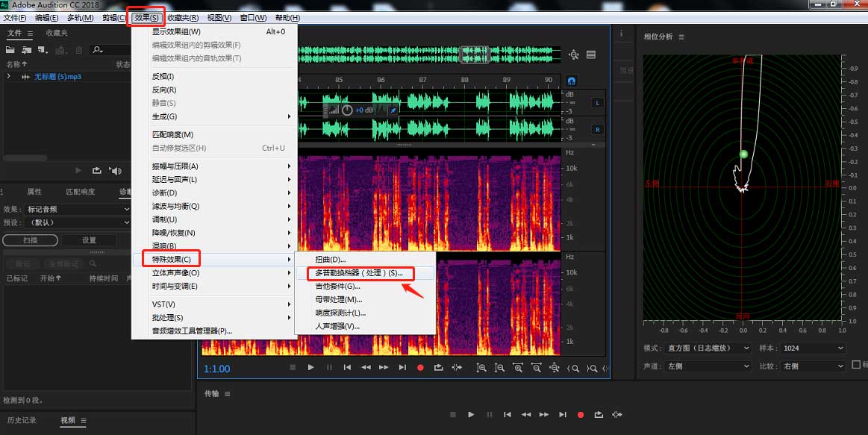Viewport: 868px width, 435px height.
Task: Click the 设置 button
Action: 89,240
